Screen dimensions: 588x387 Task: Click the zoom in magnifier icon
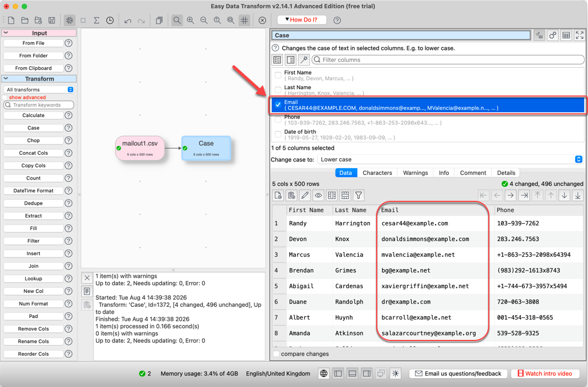191,20
